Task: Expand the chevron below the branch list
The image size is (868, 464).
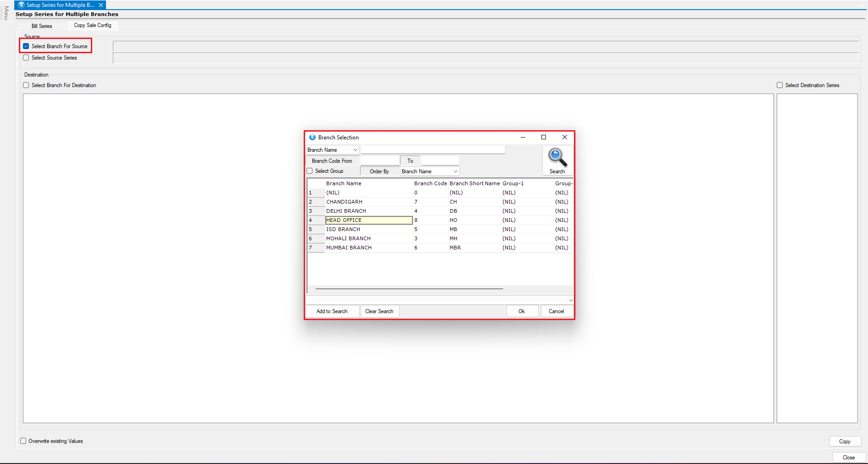Action: [x=571, y=300]
